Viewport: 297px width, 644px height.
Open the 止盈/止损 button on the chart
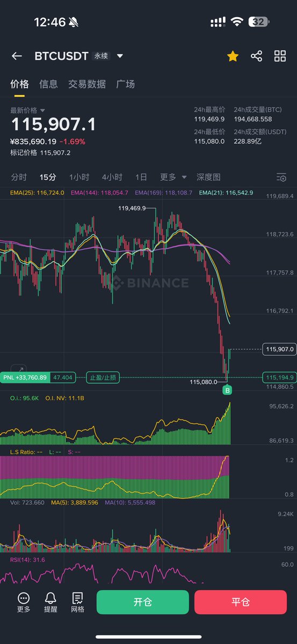pos(103,377)
